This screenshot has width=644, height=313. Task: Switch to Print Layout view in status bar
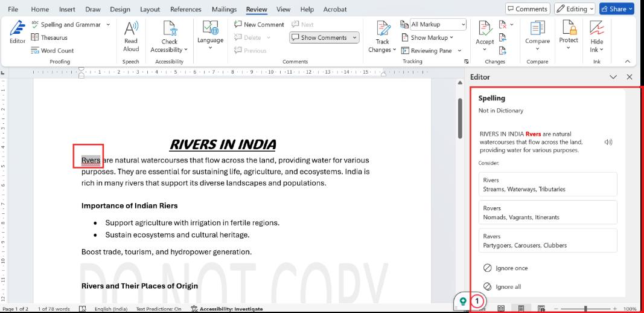(521, 308)
